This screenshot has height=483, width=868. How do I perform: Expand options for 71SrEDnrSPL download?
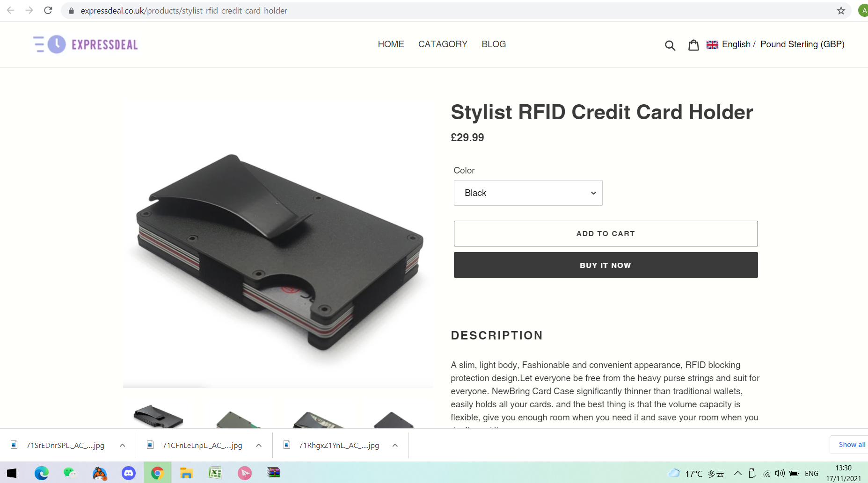123,445
